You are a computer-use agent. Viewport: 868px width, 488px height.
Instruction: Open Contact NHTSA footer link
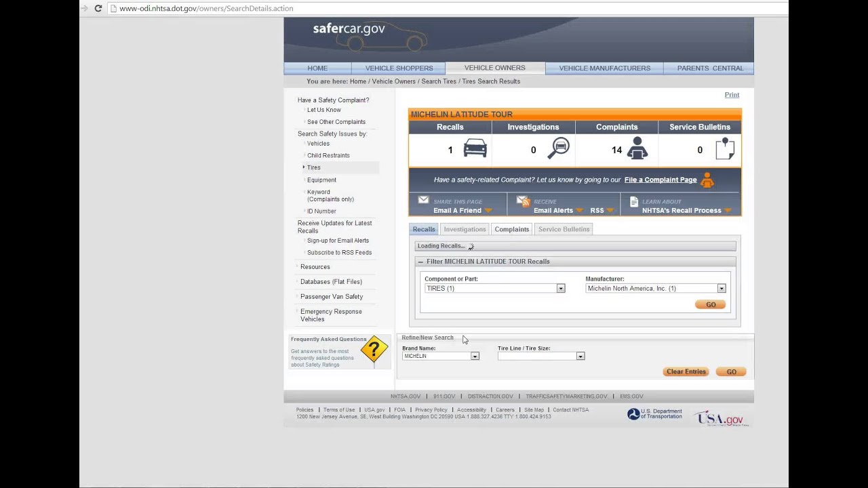(570, 410)
